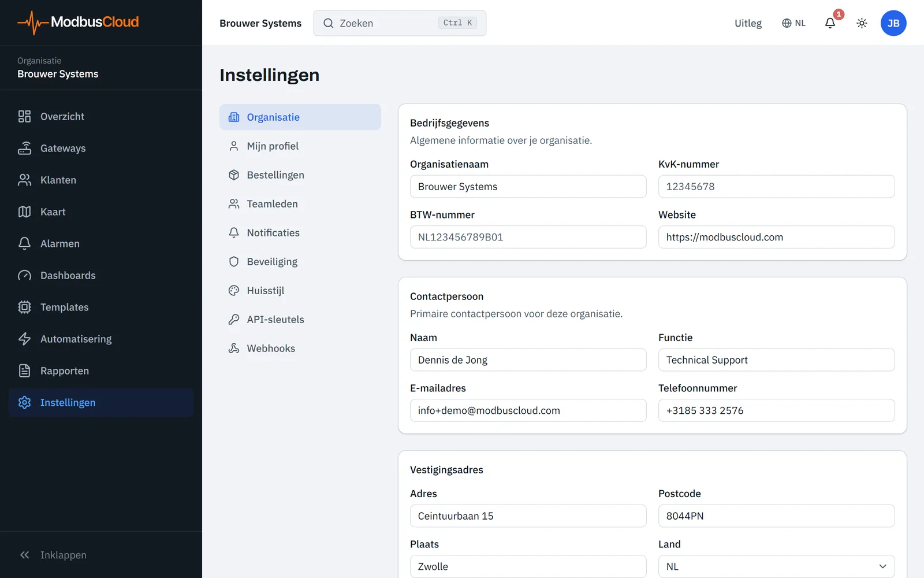This screenshot has height=578, width=924.
Task: Click the ModbusCloud logo
Action: pos(78,23)
